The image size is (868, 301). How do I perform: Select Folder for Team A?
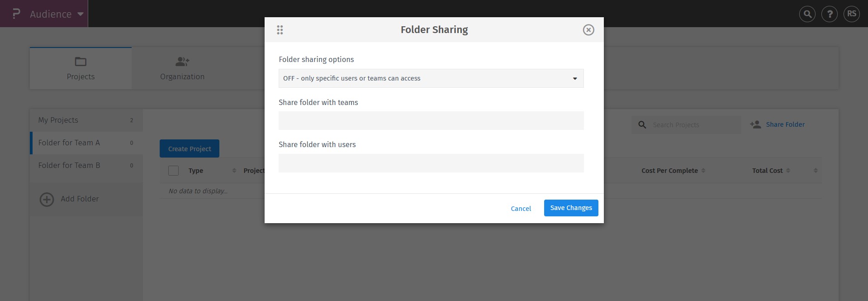(x=86, y=143)
